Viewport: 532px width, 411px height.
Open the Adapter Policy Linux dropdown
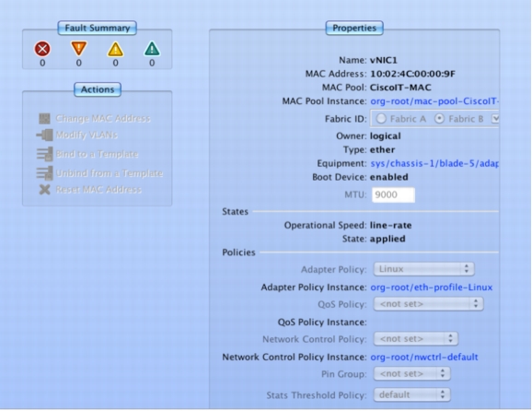423,269
